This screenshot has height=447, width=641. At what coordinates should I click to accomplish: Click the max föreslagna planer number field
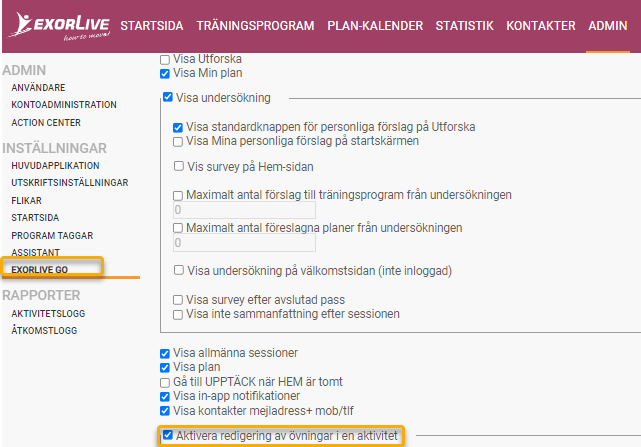click(x=244, y=243)
